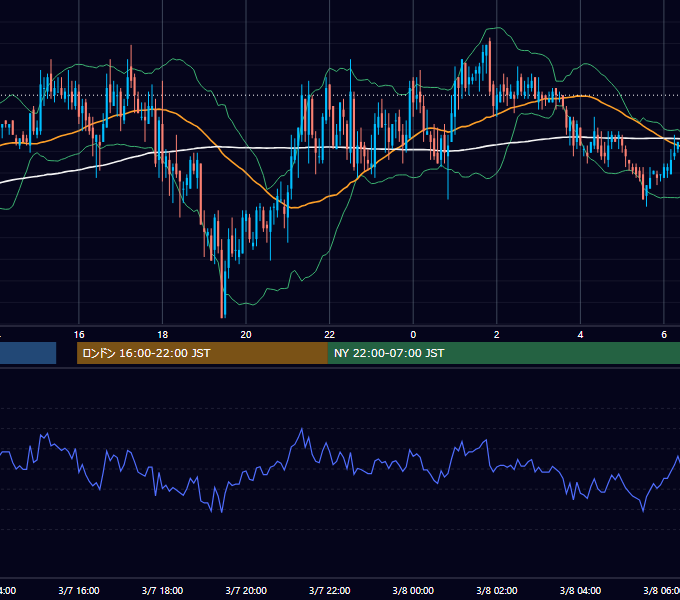Click the 4 hour label on price chart axis
680x600 pixels.
point(580,335)
